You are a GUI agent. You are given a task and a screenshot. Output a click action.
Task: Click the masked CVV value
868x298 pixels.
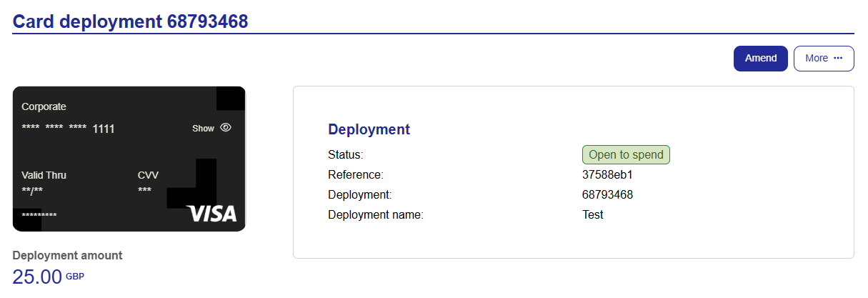[x=144, y=191]
